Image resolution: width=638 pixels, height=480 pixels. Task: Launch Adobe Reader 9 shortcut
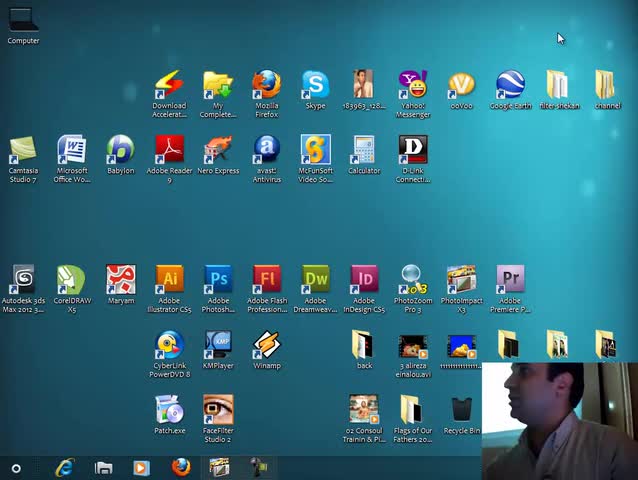click(x=169, y=159)
